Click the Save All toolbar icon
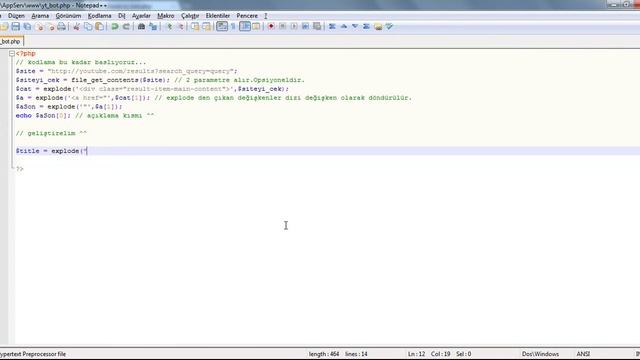 pos(27,27)
